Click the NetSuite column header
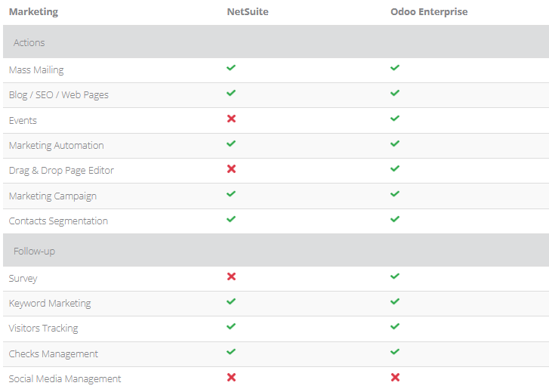Screen dimensions: 549x392 click(x=247, y=12)
